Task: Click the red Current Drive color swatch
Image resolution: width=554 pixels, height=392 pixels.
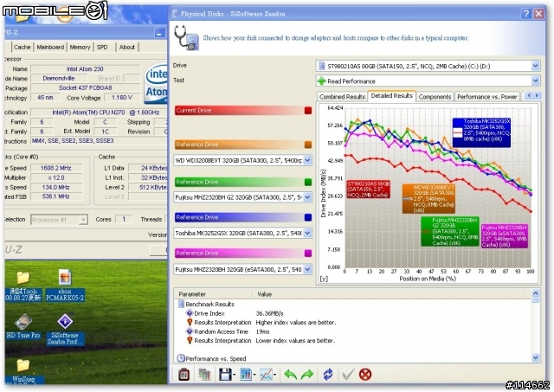Action: [x=308, y=111]
